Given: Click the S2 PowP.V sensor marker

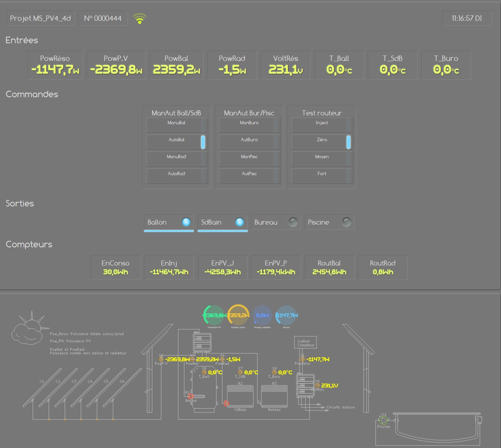Looking at the screenshot, I should (161, 359).
